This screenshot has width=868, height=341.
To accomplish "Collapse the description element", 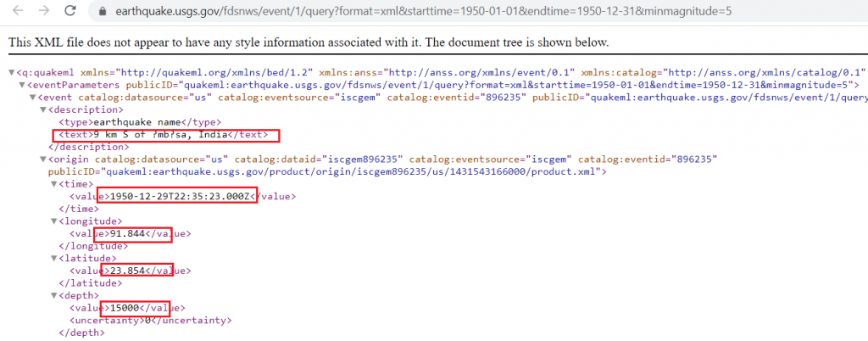I will point(43,109).
